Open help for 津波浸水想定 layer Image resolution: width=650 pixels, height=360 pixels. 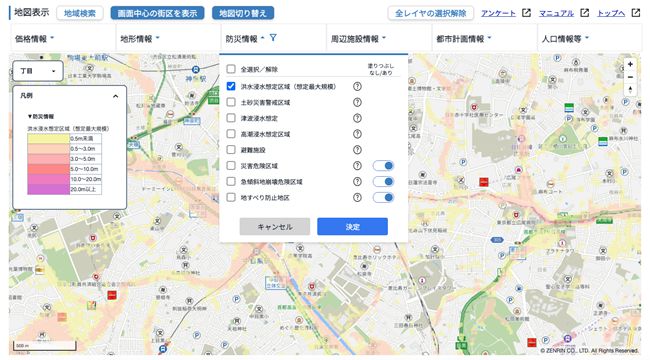coord(357,118)
